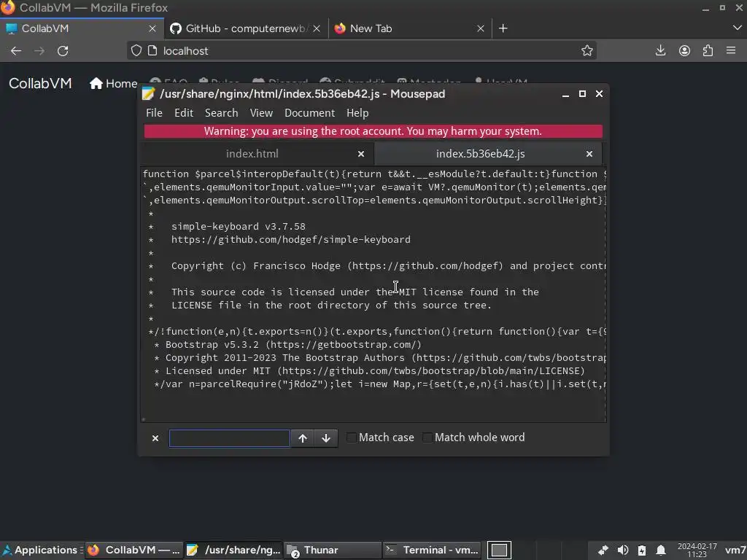Switch to Thunar taskbar button

(333, 550)
